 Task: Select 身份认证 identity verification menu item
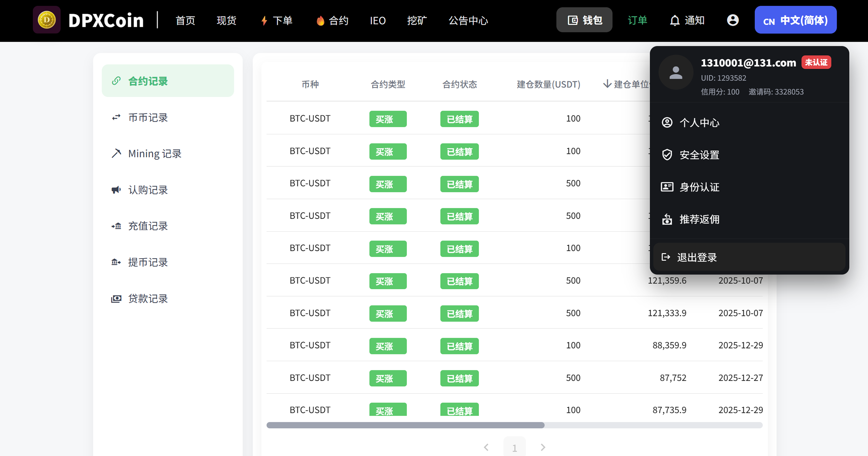pos(699,187)
